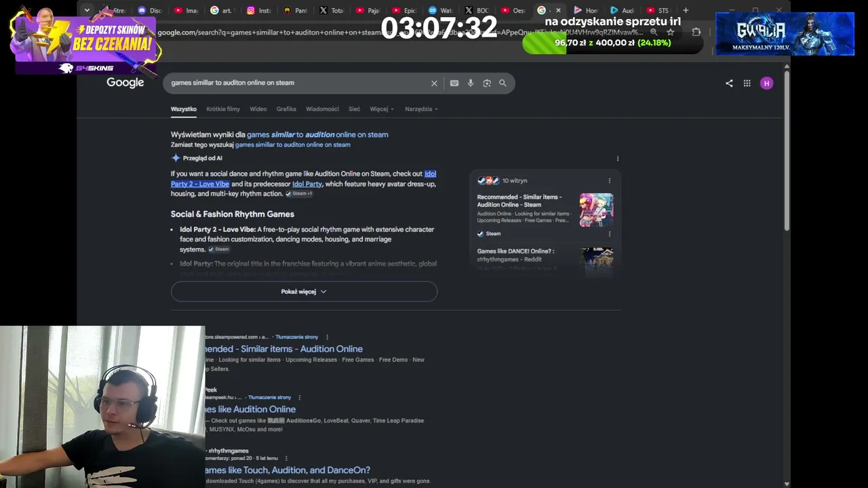The height and width of the screenshot is (488, 868).
Task: Search instead for 'games simillar to auditon' link
Action: (293, 145)
